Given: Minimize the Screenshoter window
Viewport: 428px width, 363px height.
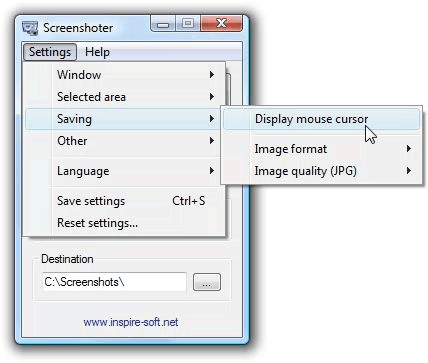Looking at the screenshot, I should coord(163,24).
